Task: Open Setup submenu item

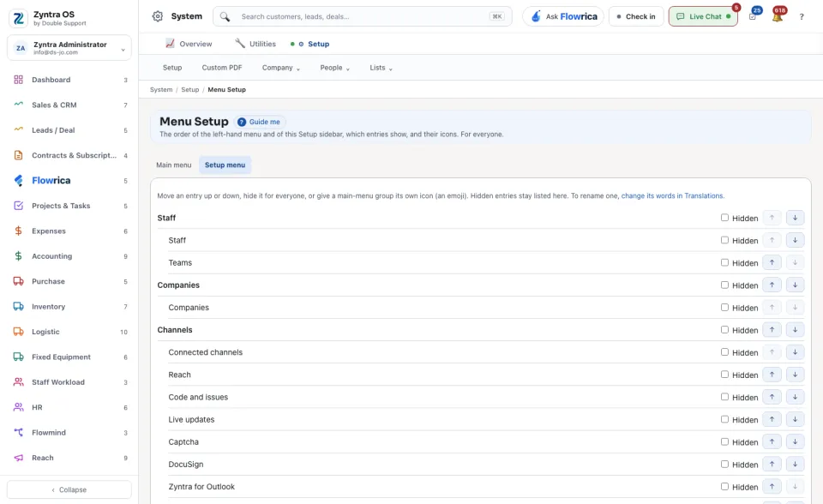Action: coord(172,68)
